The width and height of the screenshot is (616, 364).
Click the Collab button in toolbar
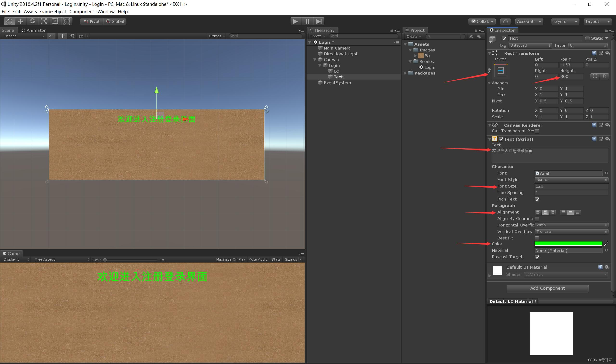point(482,21)
